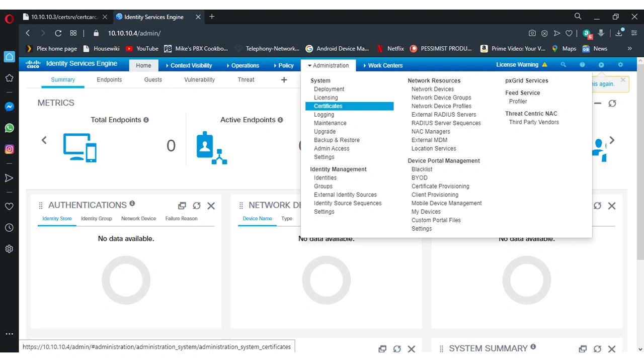This screenshot has width=644, height=362.
Task: Open Opera Easy Setup sliders icon
Action: 634,33
